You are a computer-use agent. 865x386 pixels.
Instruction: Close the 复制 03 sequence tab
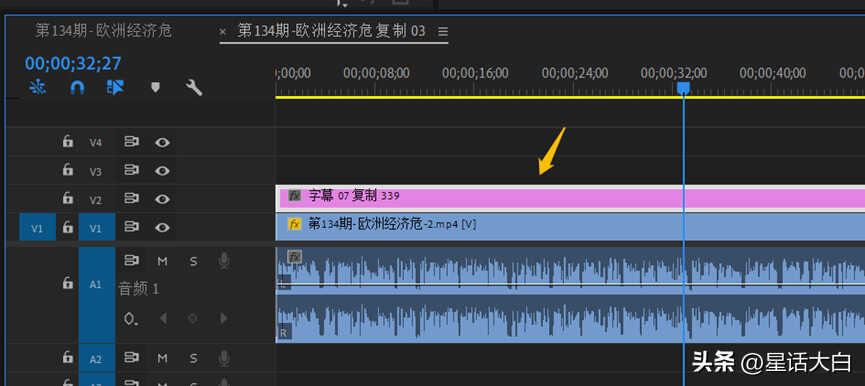[223, 32]
